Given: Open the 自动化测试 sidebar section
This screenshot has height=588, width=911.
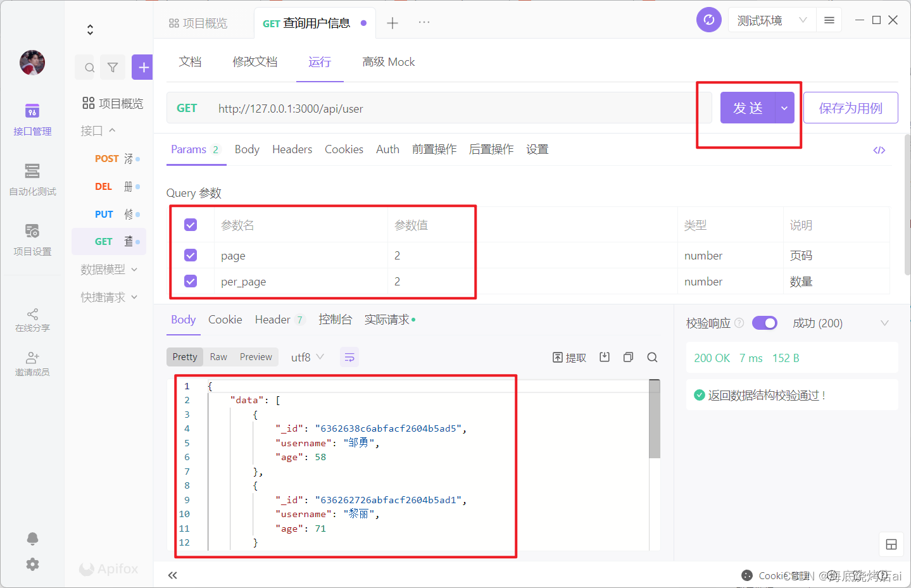Looking at the screenshot, I should tap(32, 180).
